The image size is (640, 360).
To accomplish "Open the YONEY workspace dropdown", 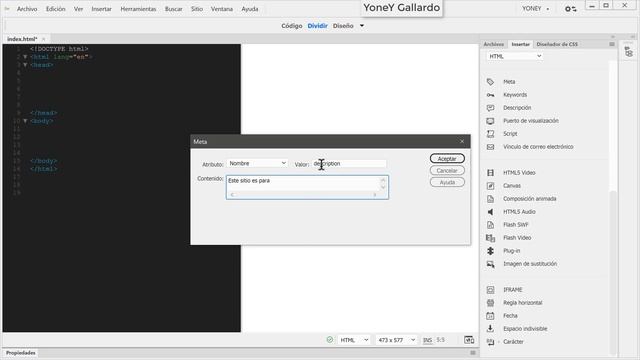I will point(536,9).
